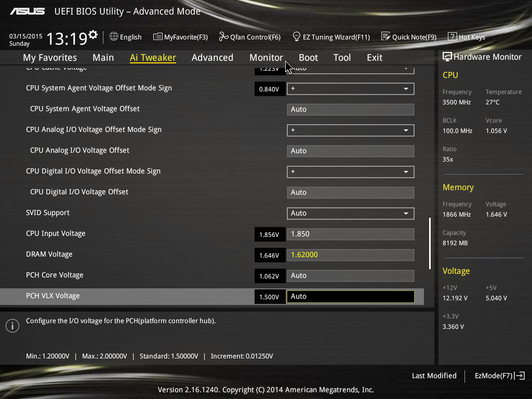This screenshot has width=532, height=399.
Task: Click the info icon beside the description
Action: click(x=12, y=326)
